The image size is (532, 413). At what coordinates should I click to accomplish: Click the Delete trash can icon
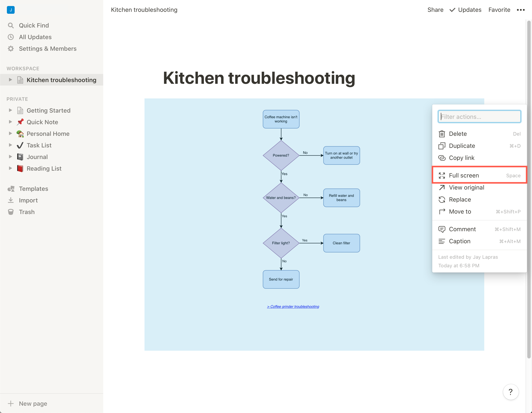442,134
